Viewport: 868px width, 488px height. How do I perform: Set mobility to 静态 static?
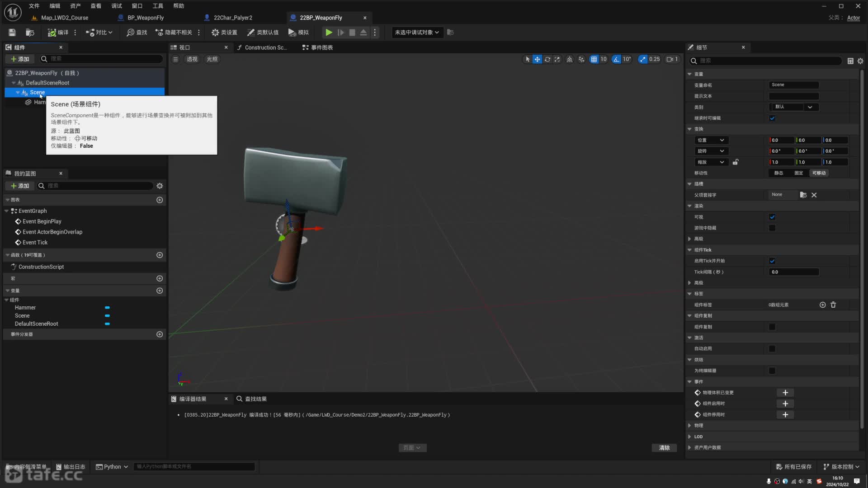(778, 173)
